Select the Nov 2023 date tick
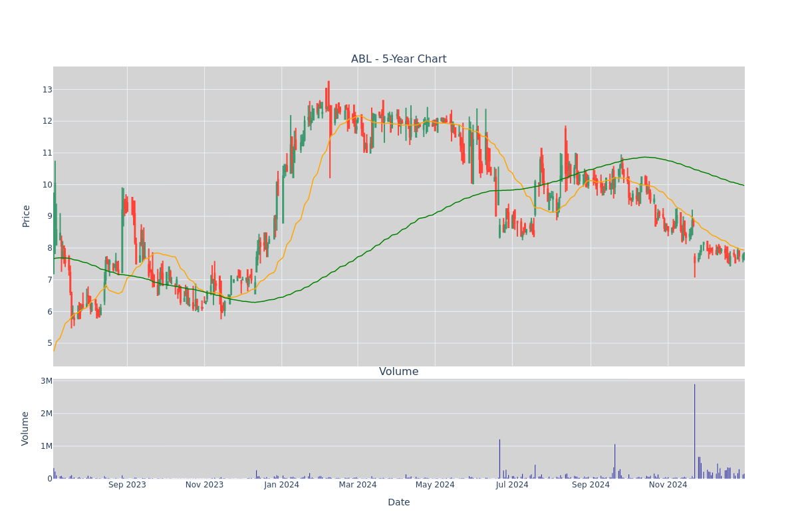 pyautogui.click(x=204, y=485)
